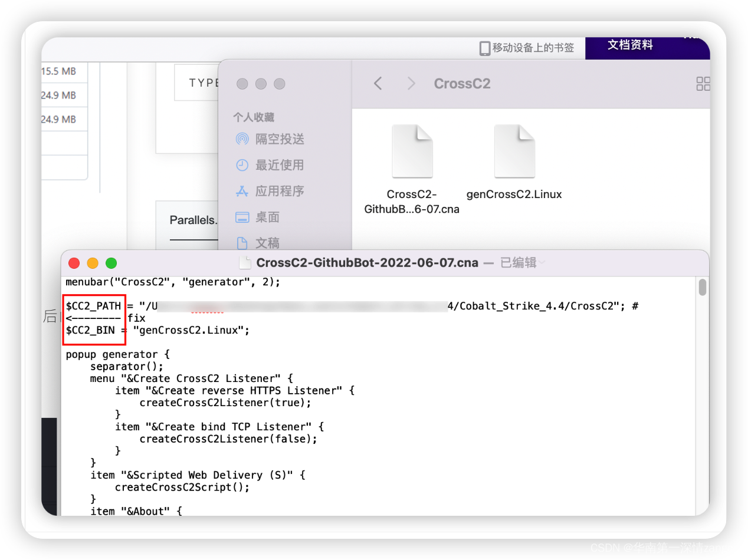Click the $CC2_BIN = "genCrossC2.Linux" line
Image resolution: width=748 pixels, height=560 pixels.
tap(158, 330)
